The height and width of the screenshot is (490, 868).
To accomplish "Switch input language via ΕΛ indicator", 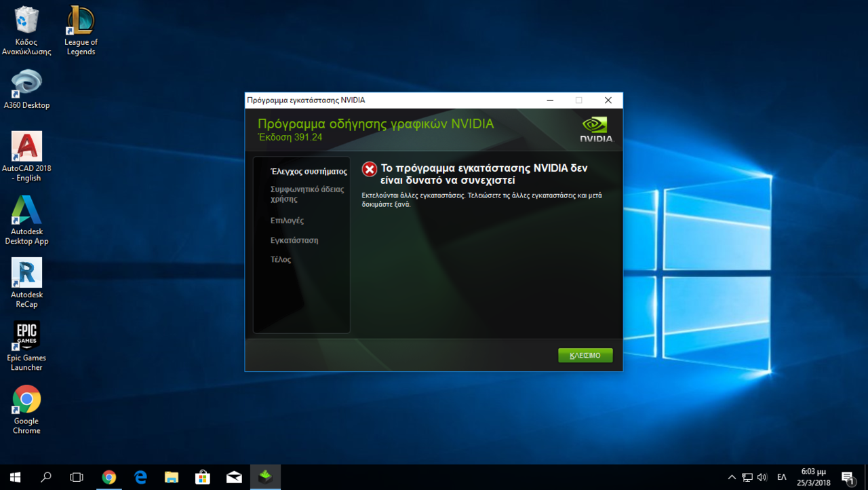I will pos(782,477).
